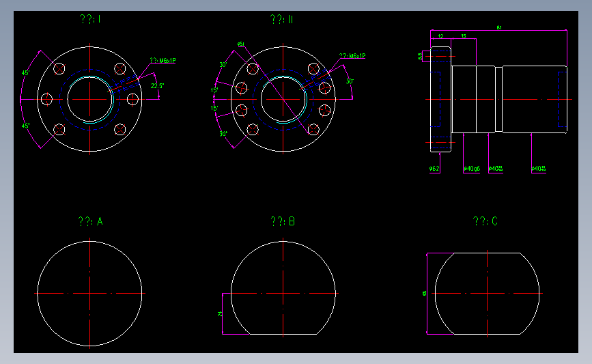Select the right-side 30° angle in view II
Image resolution: width=592 pixels, height=364 pixels.
tap(350, 81)
